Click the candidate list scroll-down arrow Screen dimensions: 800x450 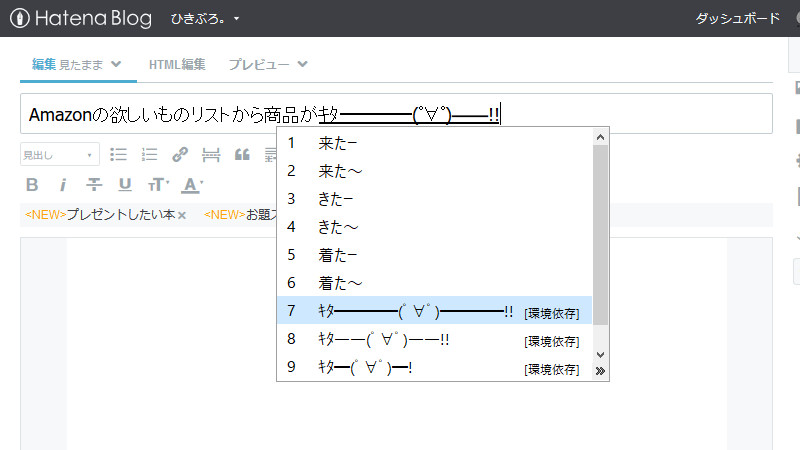pos(600,355)
